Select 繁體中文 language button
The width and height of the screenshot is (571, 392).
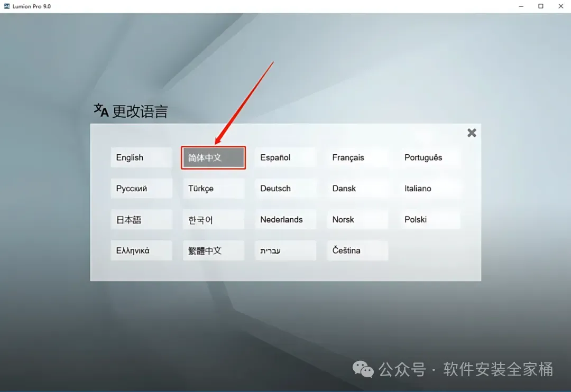pyautogui.click(x=214, y=250)
